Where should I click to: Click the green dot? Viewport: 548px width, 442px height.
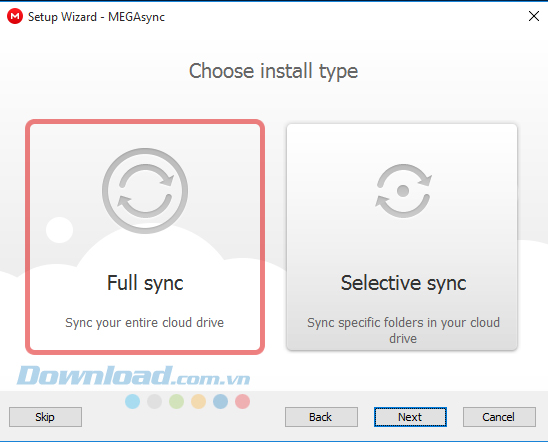pyautogui.click(x=176, y=401)
